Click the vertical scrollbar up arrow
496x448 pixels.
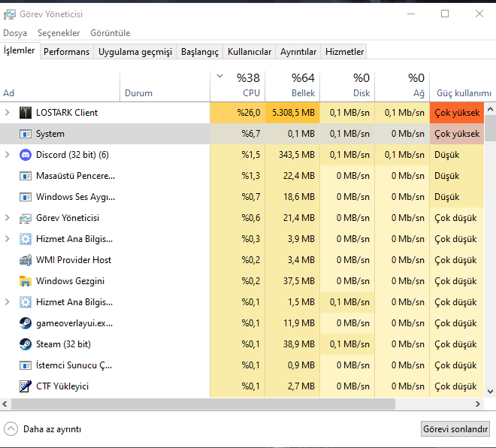tap(490, 110)
